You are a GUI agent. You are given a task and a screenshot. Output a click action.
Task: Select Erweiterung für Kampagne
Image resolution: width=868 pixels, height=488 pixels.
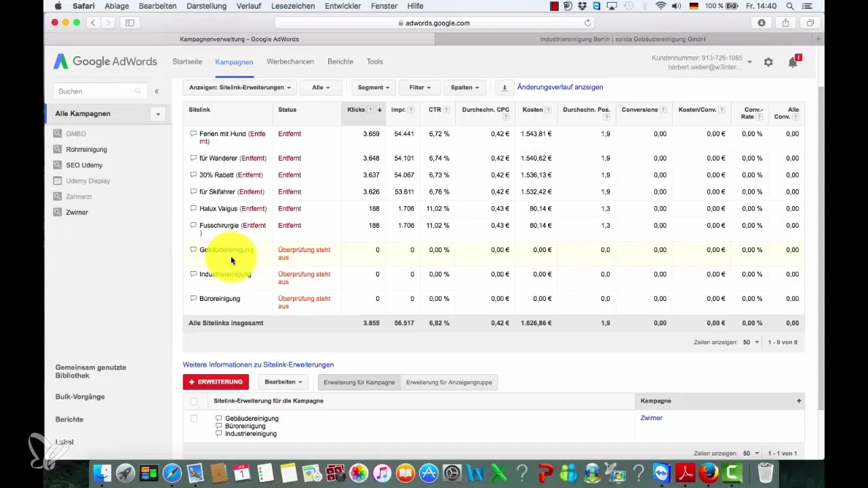point(359,382)
